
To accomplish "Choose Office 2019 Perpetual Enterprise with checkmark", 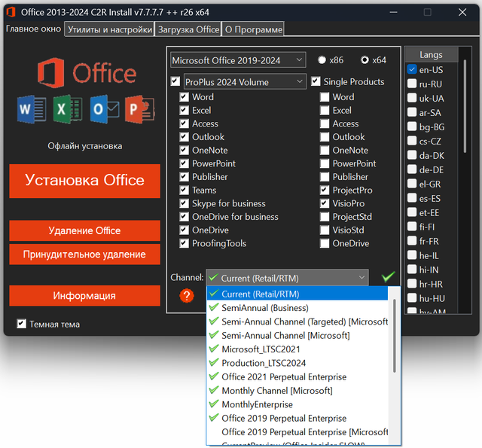I will click(x=297, y=418).
